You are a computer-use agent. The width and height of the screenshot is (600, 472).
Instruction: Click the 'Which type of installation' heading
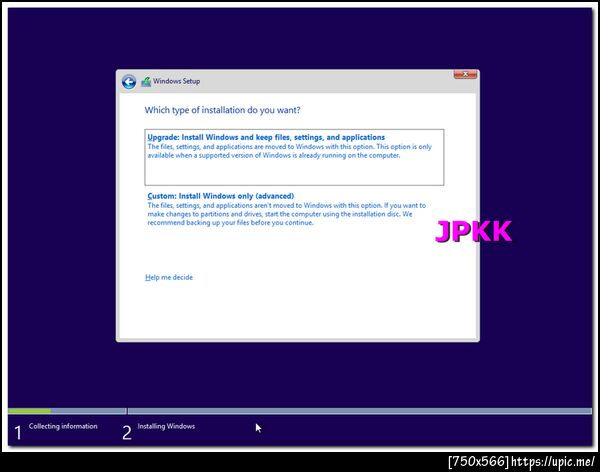pos(222,110)
